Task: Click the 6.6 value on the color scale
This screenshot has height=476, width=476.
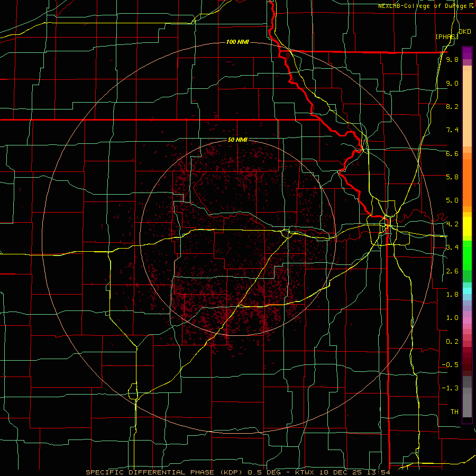Action: [x=452, y=153]
